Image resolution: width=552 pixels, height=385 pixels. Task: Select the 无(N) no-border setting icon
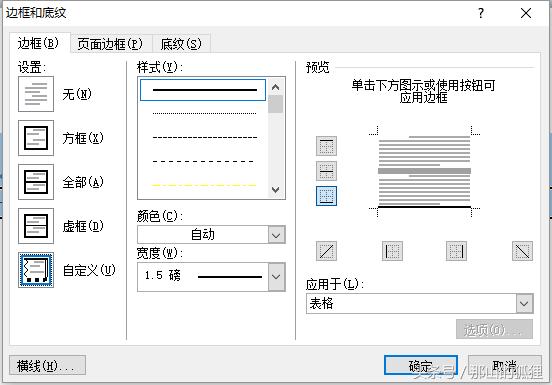36,94
